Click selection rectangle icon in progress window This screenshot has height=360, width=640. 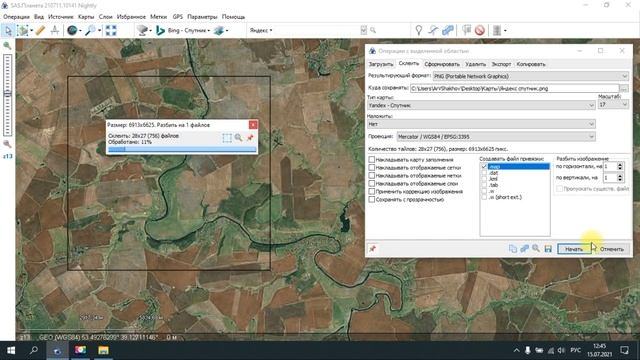pyautogui.click(x=227, y=138)
